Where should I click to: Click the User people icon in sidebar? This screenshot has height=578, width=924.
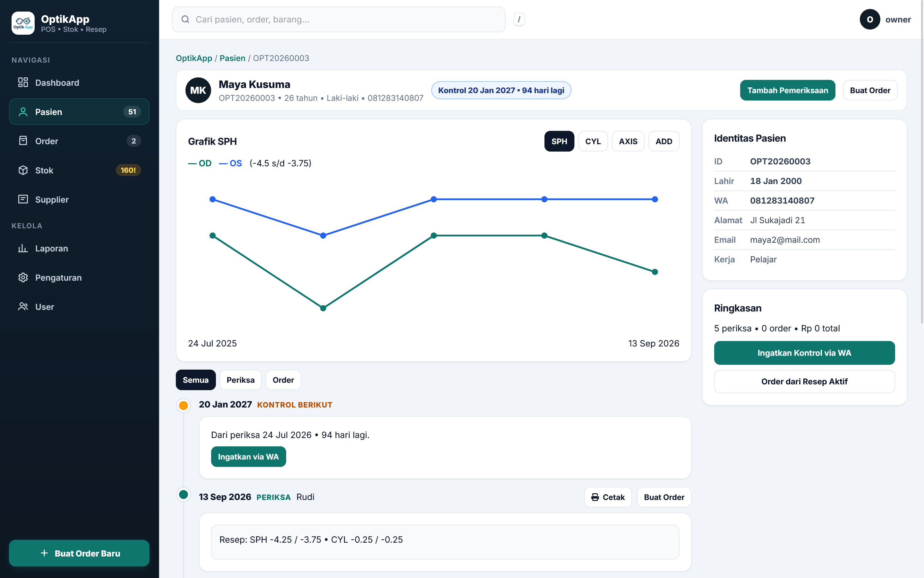pyautogui.click(x=23, y=307)
